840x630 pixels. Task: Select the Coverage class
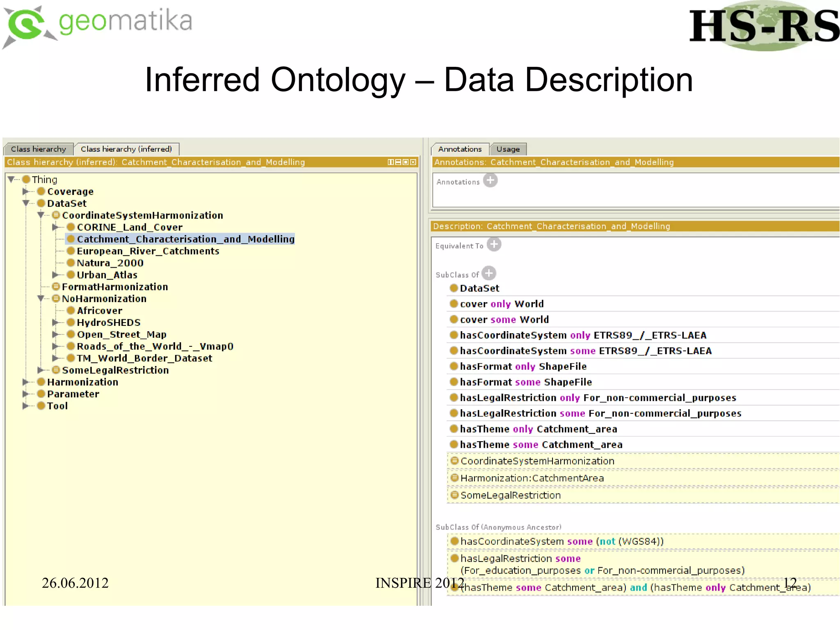66,191
